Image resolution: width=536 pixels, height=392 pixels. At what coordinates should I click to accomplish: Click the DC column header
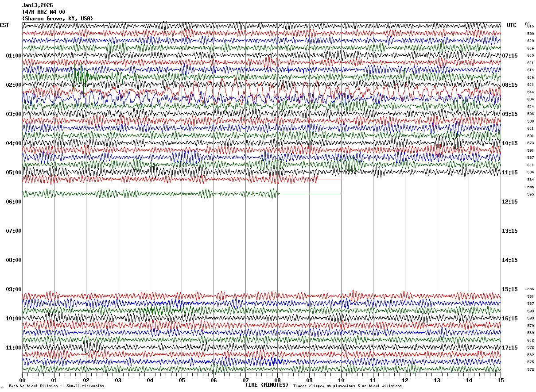pos(527,24)
